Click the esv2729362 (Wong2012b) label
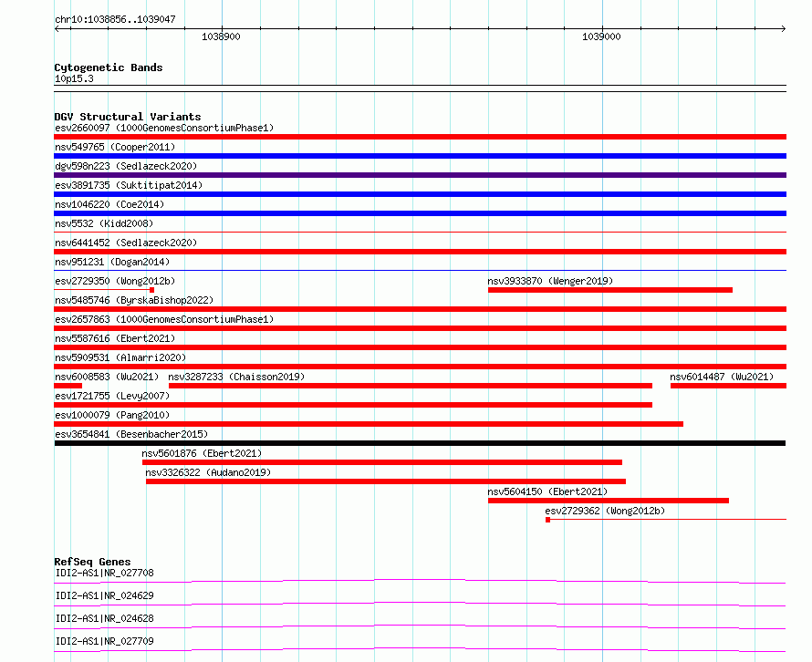 click(605, 511)
